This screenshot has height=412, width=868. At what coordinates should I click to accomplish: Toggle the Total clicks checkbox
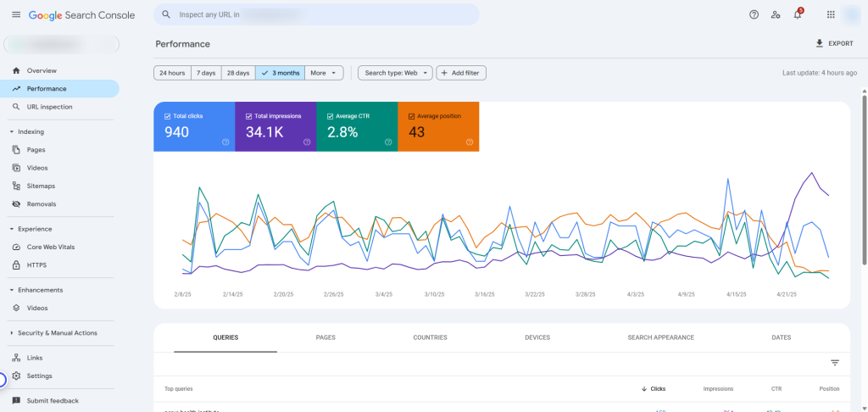pyautogui.click(x=167, y=116)
